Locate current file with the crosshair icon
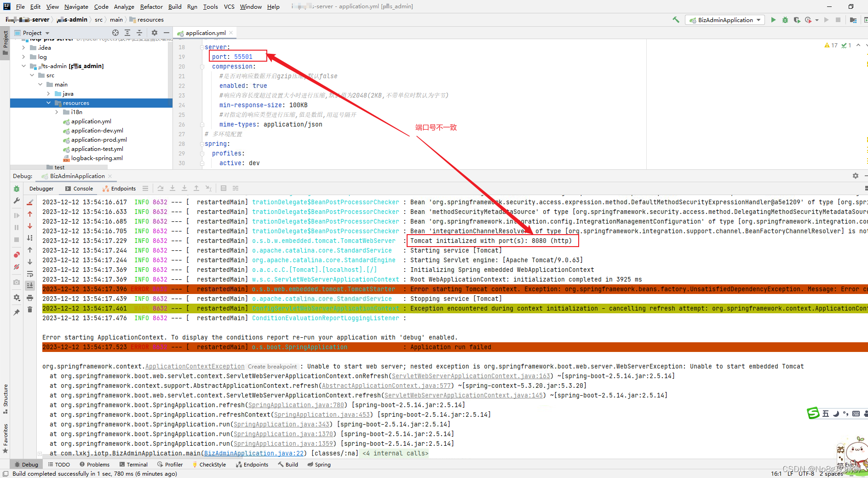Viewport: 868px width, 478px height. tap(115, 33)
